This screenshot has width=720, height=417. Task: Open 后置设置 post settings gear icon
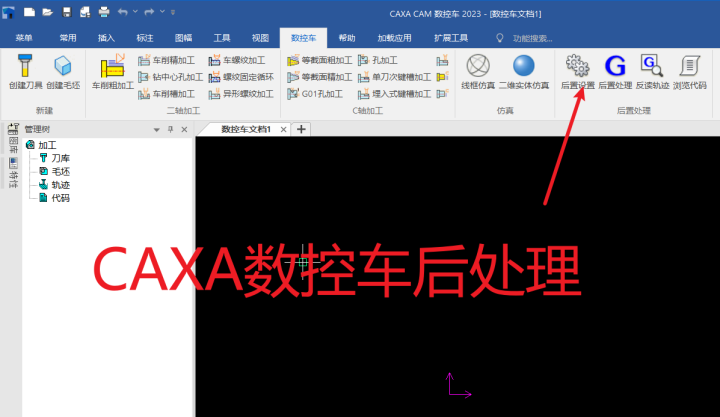click(x=578, y=72)
